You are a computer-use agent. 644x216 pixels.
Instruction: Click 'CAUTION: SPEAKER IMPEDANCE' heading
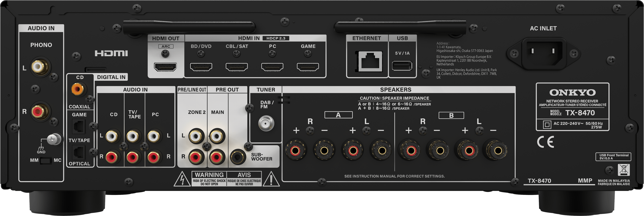click(394, 98)
